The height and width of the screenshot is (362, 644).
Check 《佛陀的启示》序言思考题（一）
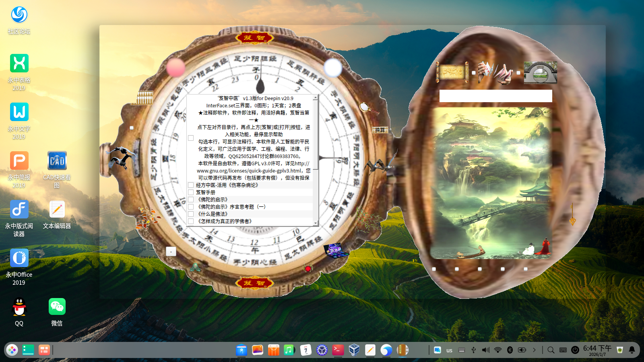click(x=191, y=207)
